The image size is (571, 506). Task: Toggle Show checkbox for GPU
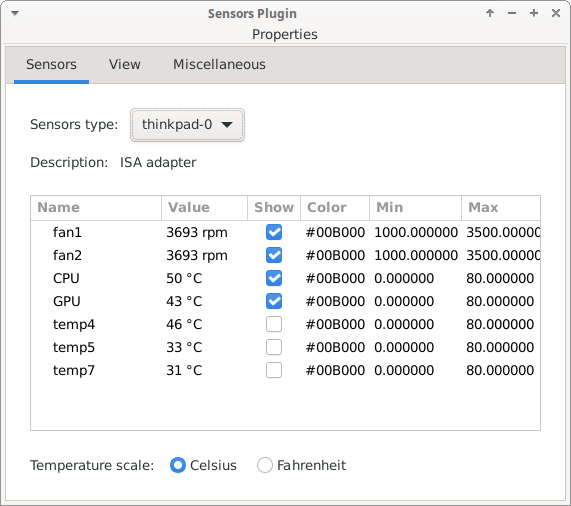(x=274, y=301)
